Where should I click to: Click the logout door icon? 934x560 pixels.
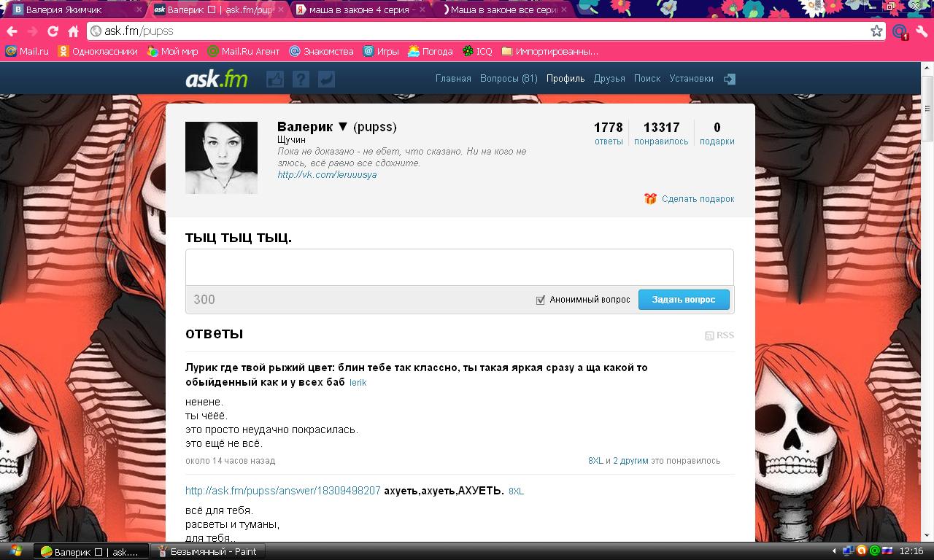tap(729, 79)
